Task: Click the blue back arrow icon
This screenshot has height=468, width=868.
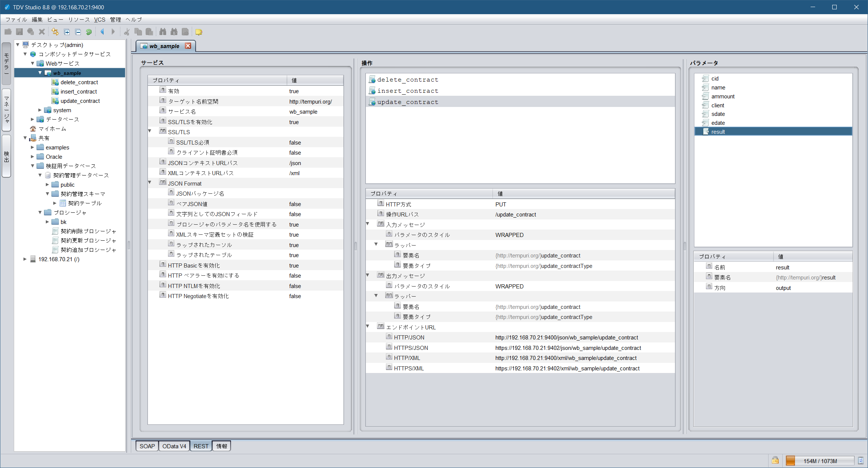Action: (102, 32)
